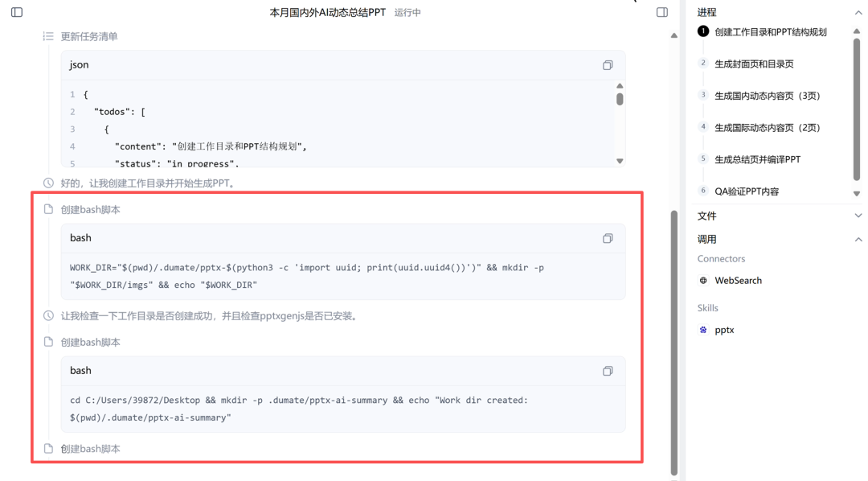Copy the json code block
The width and height of the screenshot is (868, 481).
(608, 65)
